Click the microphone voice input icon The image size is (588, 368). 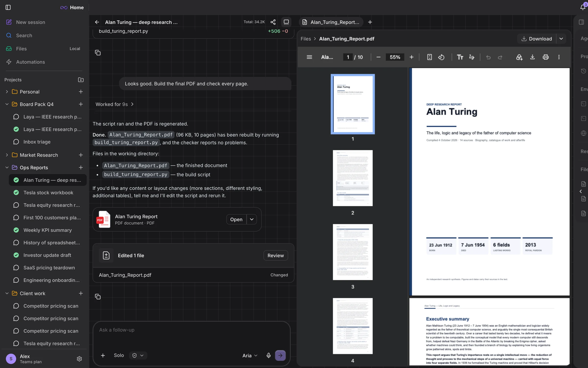269,355
